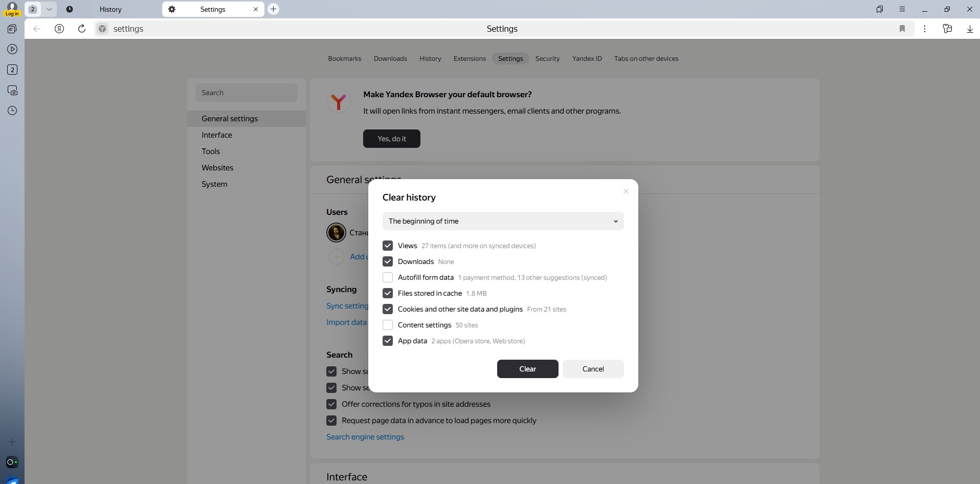
Task: Enable the Autofill form data checkbox
Action: pyautogui.click(x=388, y=277)
